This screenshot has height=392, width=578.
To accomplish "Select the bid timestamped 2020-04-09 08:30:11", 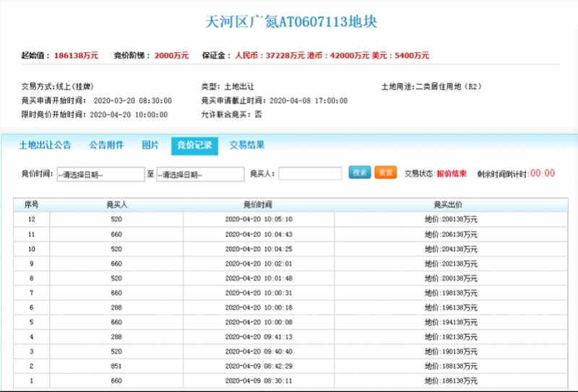I will (x=258, y=380).
